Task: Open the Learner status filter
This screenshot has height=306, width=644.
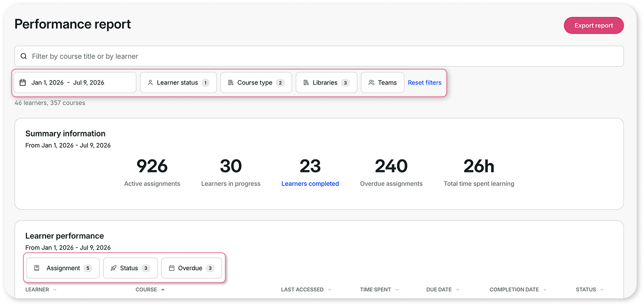Action: pyautogui.click(x=178, y=83)
